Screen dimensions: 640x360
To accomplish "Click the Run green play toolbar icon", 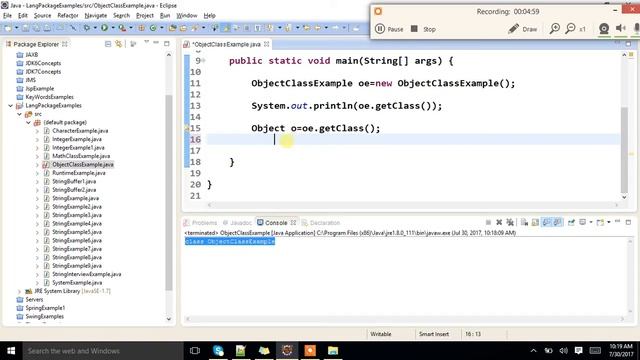I will pyautogui.click(x=104, y=28).
